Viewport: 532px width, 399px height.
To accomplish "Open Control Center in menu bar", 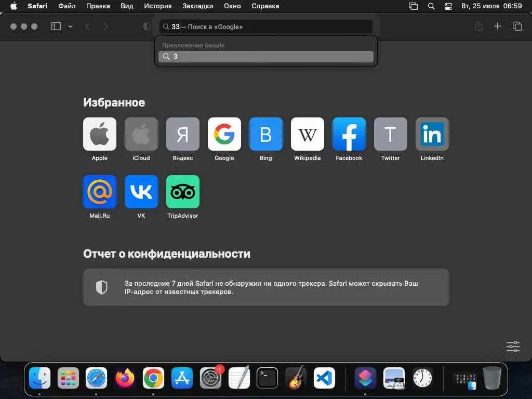I will pos(448,6).
